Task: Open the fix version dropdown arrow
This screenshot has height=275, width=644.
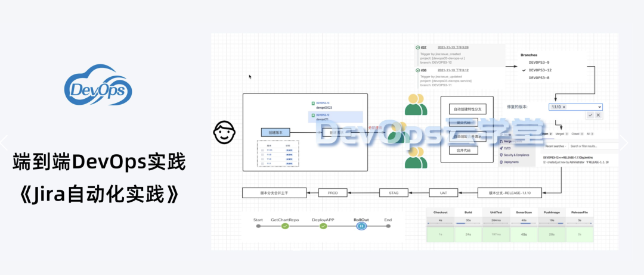Action: 599,107
